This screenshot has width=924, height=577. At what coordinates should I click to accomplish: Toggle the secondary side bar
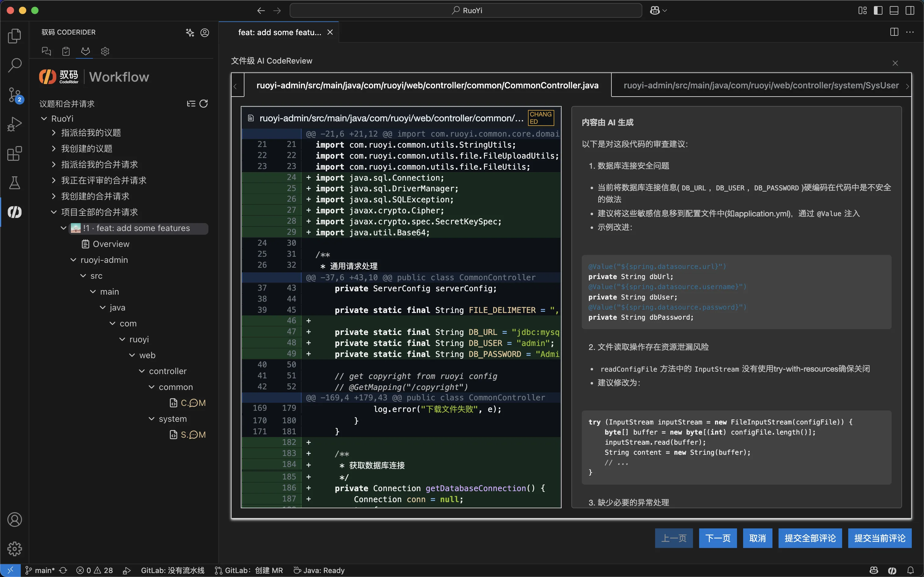(910, 10)
